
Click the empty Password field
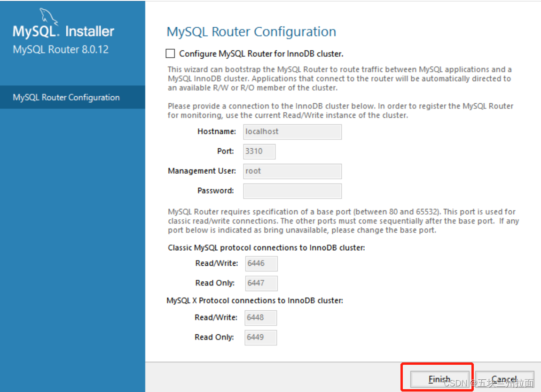292,191
